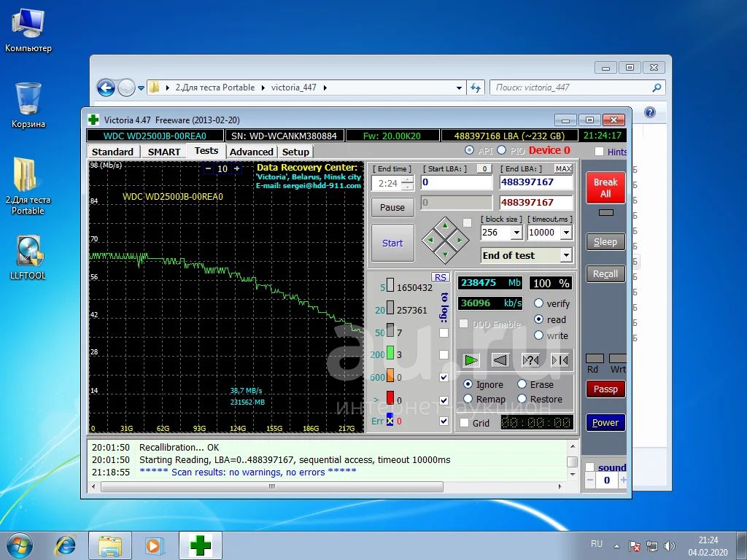
Task: Click the RS reset statistics button
Action: pyautogui.click(x=440, y=277)
